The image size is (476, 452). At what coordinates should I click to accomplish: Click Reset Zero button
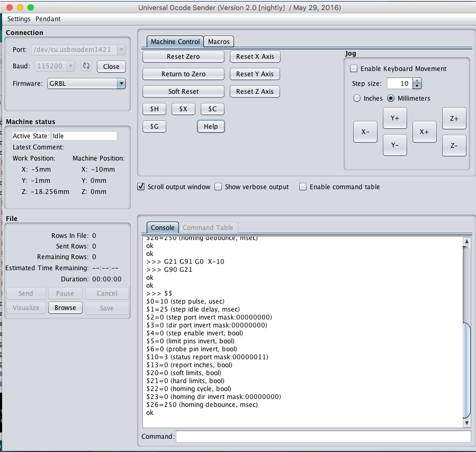[x=183, y=57]
